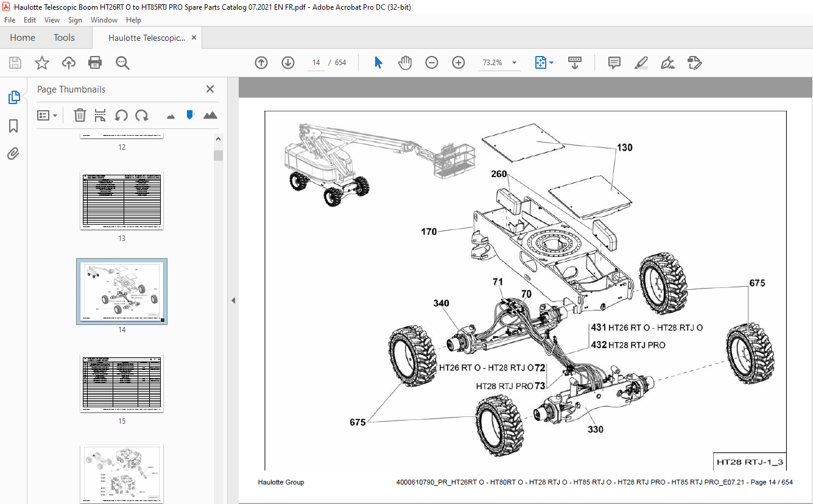Open thumbnail options dropdown menu
This screenshot has height=504, width=813.
pos(48,115)
